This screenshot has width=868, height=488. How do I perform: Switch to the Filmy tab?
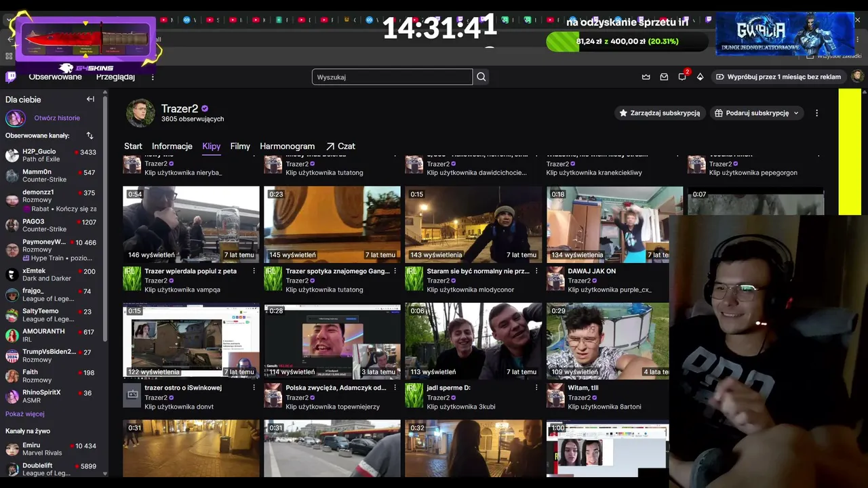pos(240,146)
